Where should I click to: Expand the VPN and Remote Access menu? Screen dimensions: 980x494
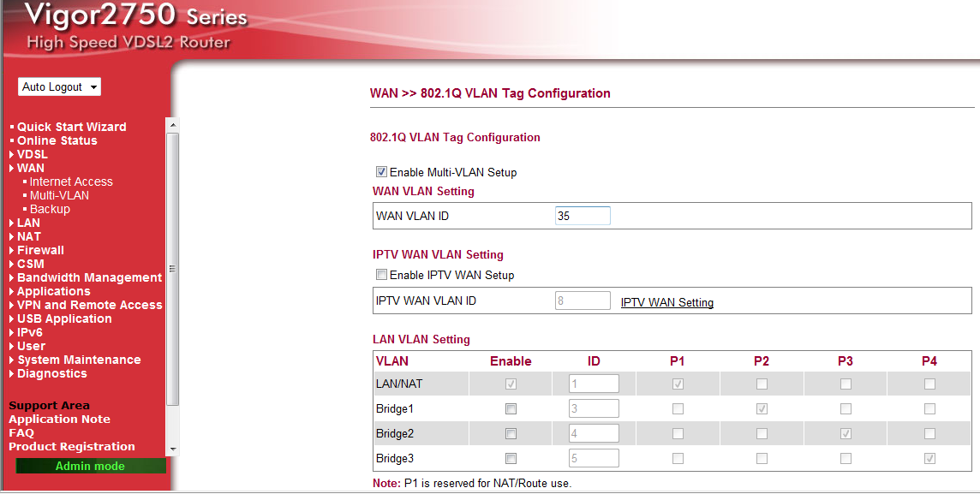click(89, 305)
